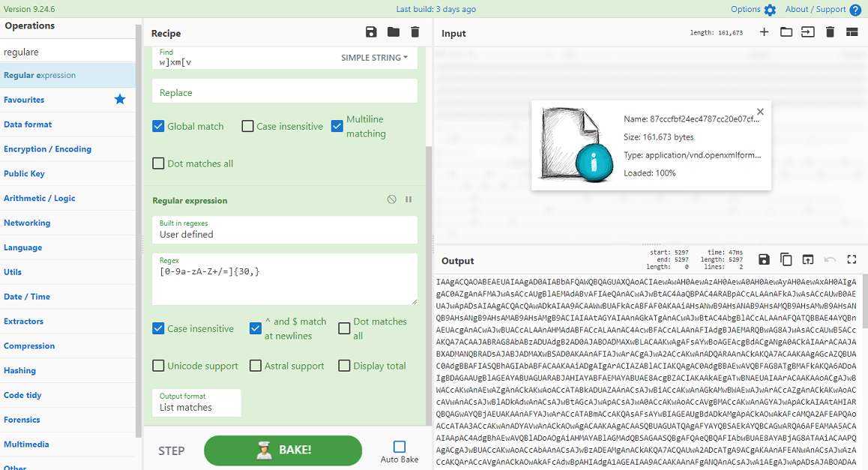Enable Unicode support checkbox
Viewport: 868px width, 470px height.
(158, 366)
